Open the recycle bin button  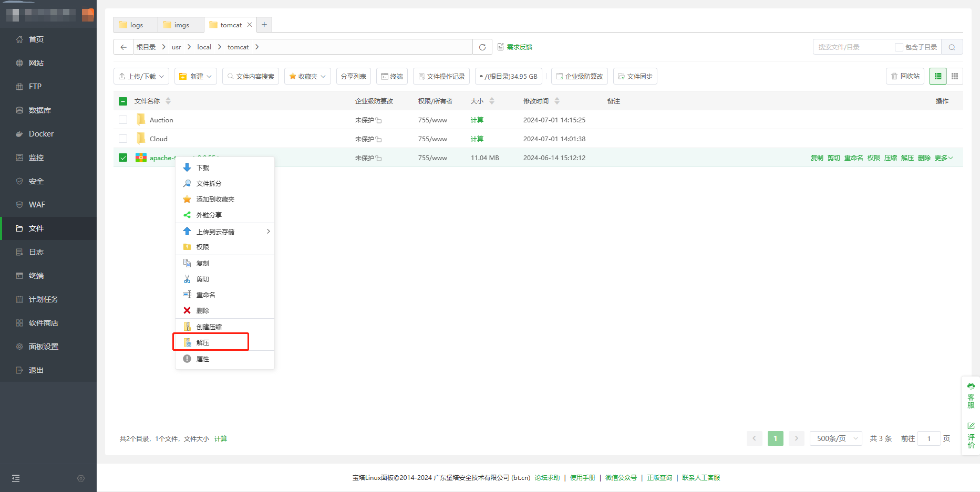pos(905,76)
